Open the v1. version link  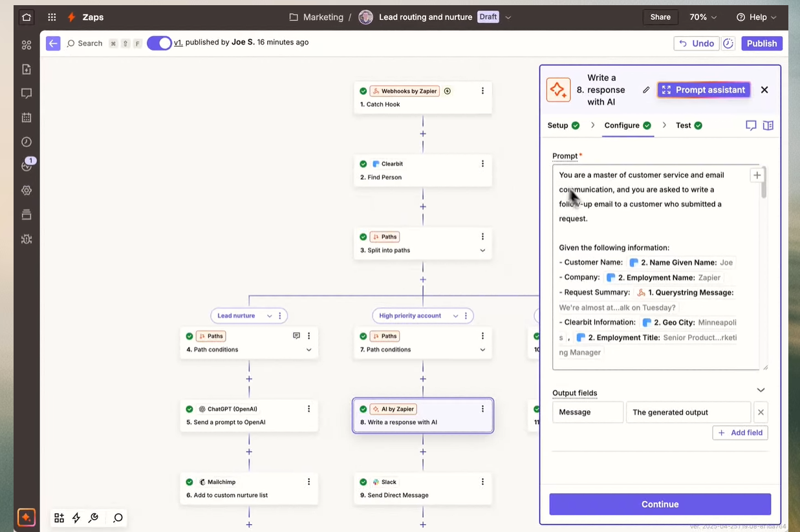178,42
